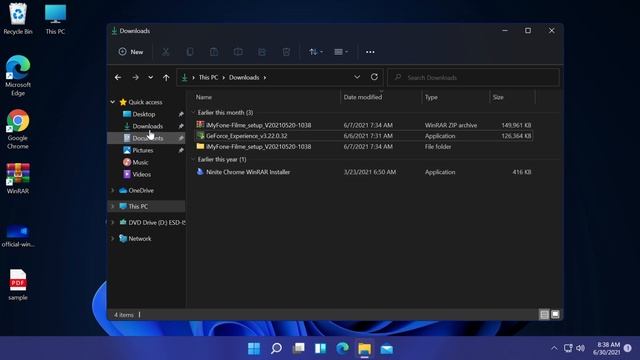Select the GeForce_Experience_v3.22.0.32 application
The width and height of the screenshot is (640, 360).
pos(364,136)
